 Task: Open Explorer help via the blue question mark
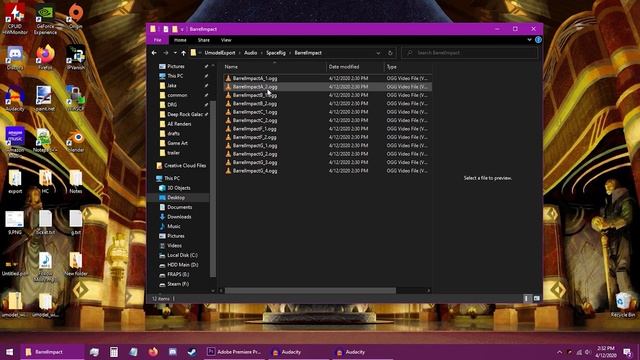538,40
